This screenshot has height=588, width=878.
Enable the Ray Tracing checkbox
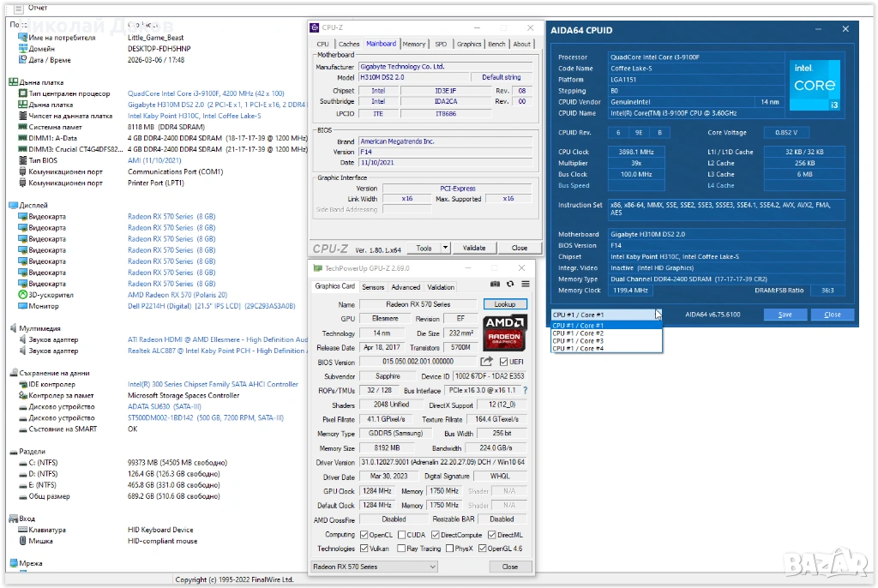click(400, 549)
